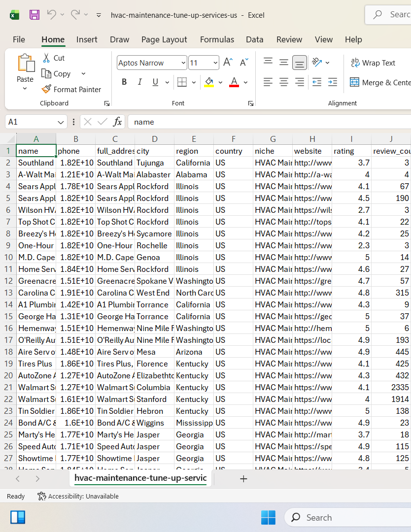
Task: Open the File menu
Action: (19, 39)
